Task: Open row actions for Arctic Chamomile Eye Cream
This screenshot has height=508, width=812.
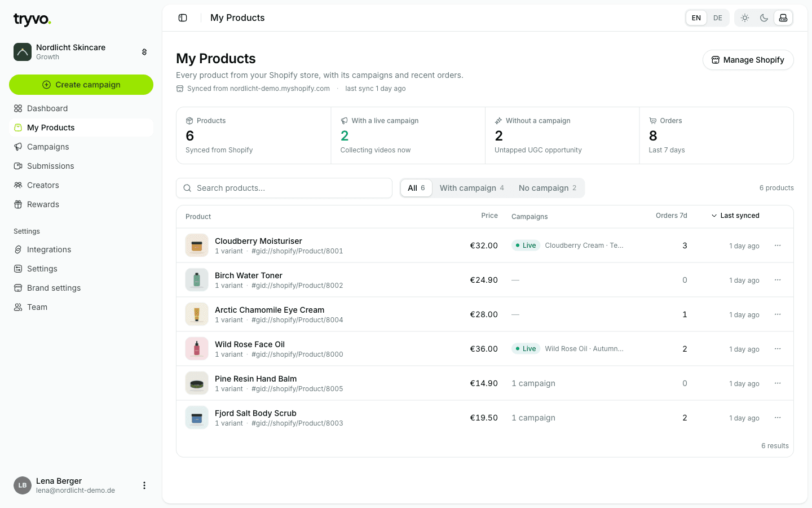Action: pos(778,314)
